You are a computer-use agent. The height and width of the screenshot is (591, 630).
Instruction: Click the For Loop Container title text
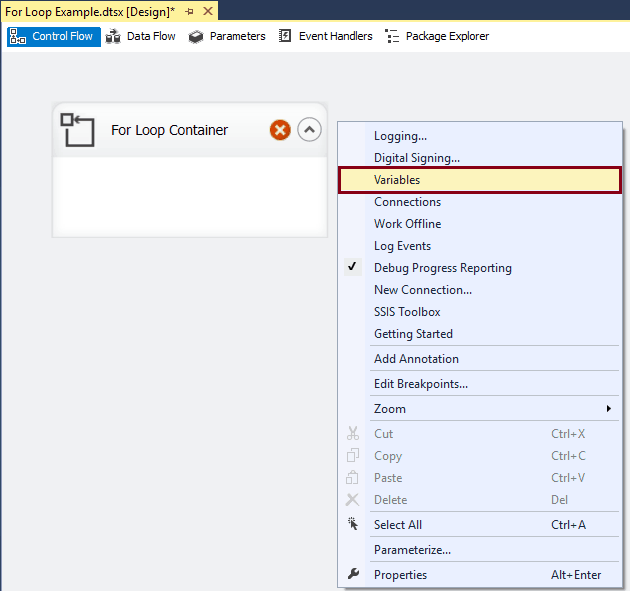(x=169, y=130)
